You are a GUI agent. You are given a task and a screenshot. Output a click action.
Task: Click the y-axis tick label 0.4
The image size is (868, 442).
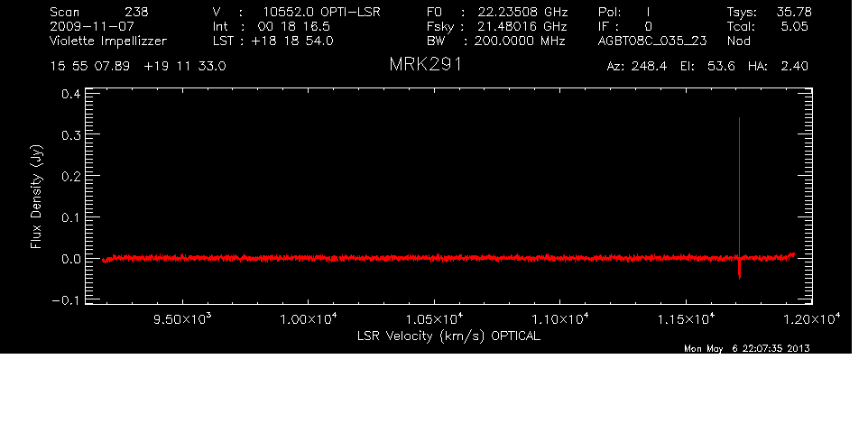click(x=71, y=94)
